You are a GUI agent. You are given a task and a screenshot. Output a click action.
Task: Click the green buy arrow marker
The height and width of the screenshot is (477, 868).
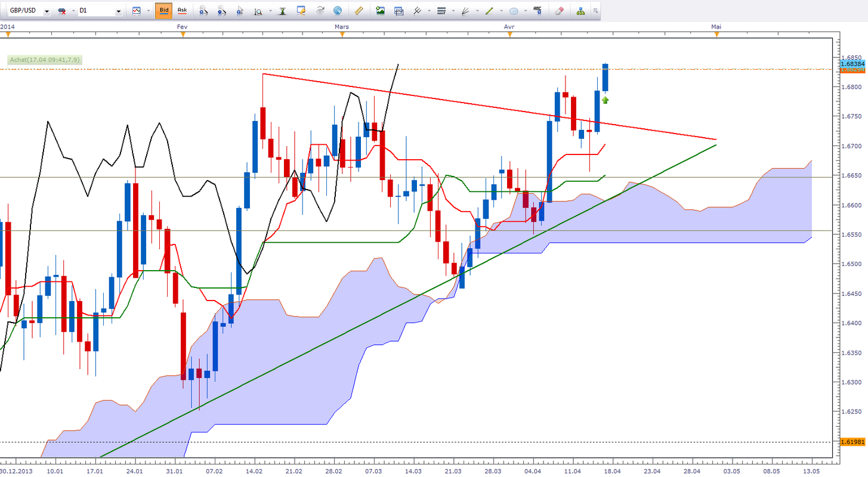pos(605,100)
